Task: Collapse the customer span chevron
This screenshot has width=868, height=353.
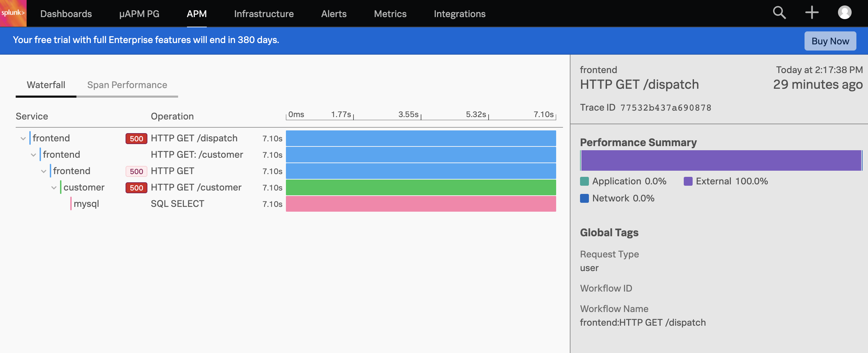Action: tap(54, 187)
